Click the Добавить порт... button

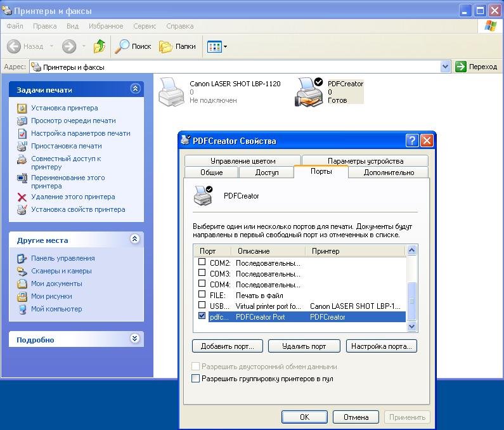[x=228, y=346]
